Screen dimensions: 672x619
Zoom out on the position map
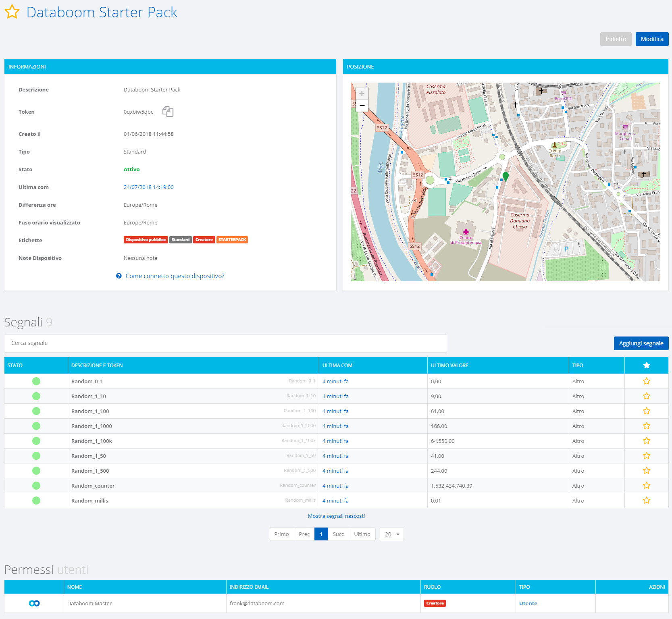click(x=362, y=106)
